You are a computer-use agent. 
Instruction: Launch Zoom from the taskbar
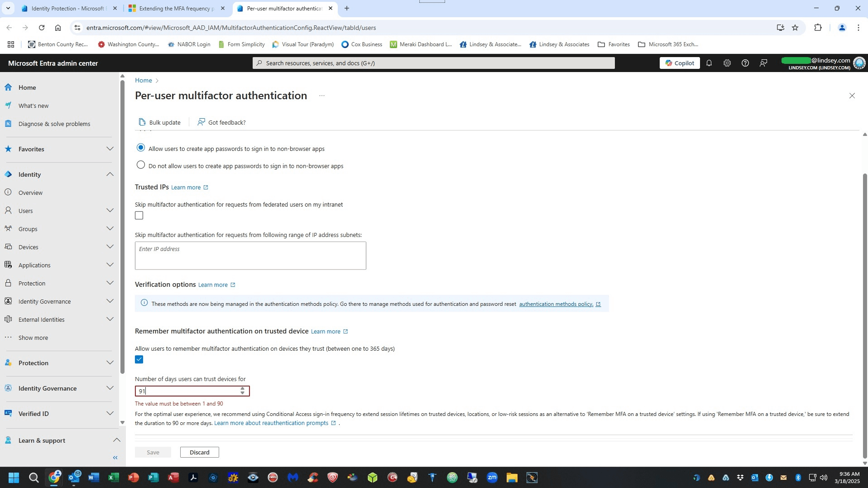click(492, 477)
